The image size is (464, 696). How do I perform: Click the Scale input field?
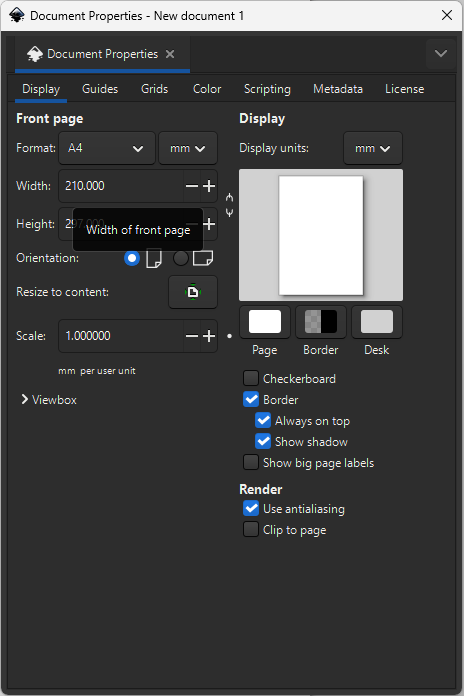click(121, 336)
